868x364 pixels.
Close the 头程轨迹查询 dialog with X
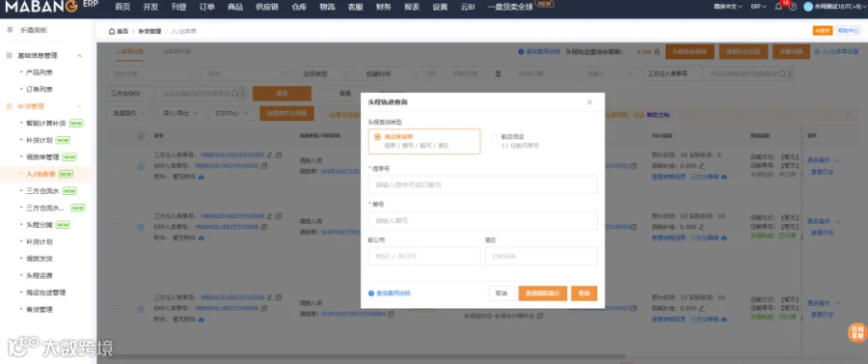coord(589,102)
